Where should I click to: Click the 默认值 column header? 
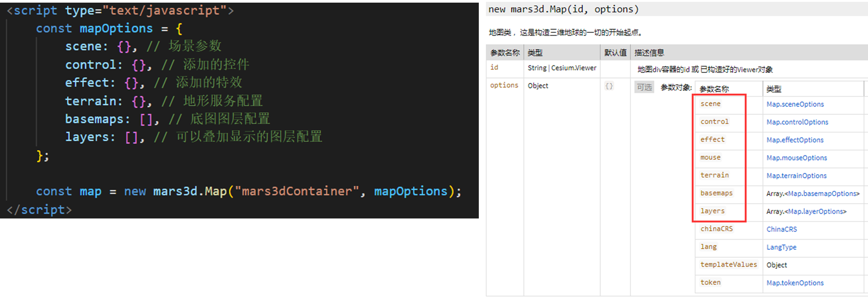615,53
